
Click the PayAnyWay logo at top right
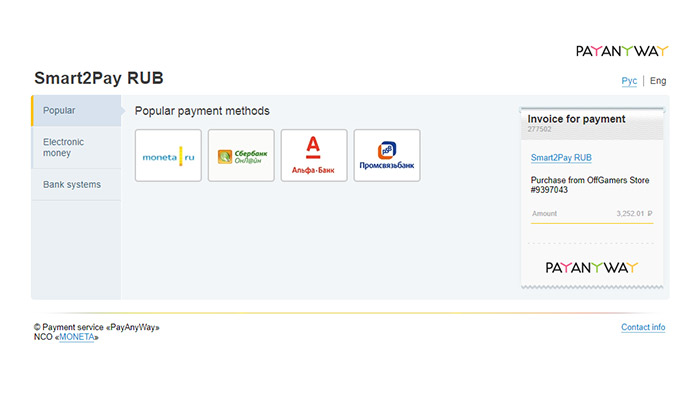622,51
